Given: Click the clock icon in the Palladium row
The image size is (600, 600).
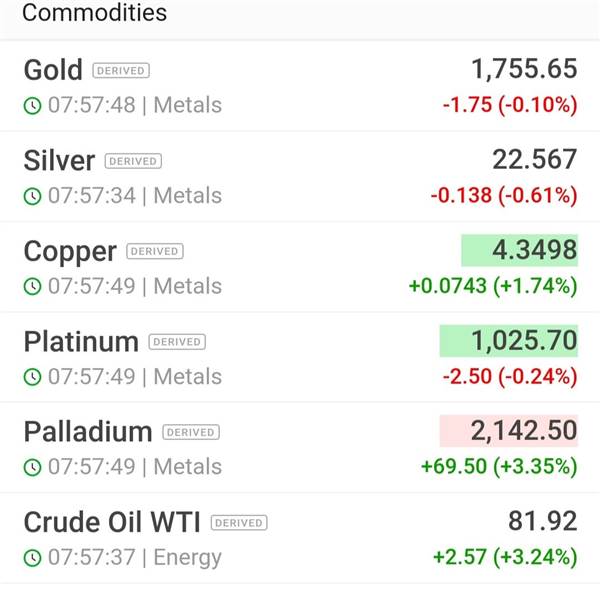Looking at the screenshot, I should point(33,467).
